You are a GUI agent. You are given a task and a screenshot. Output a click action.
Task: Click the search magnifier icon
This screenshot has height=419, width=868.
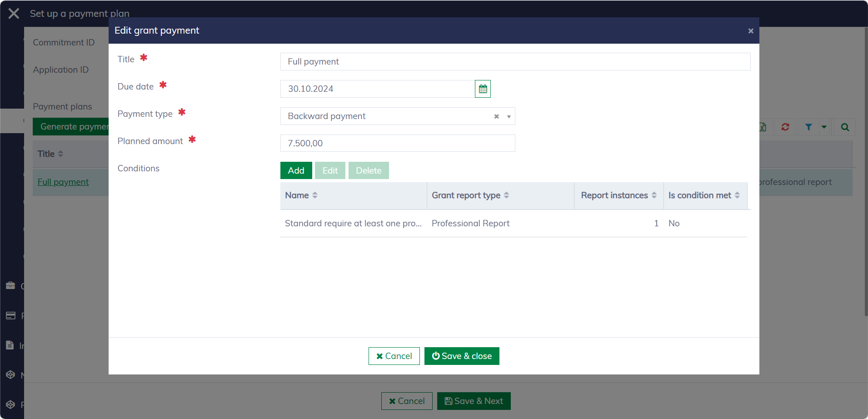844,127
